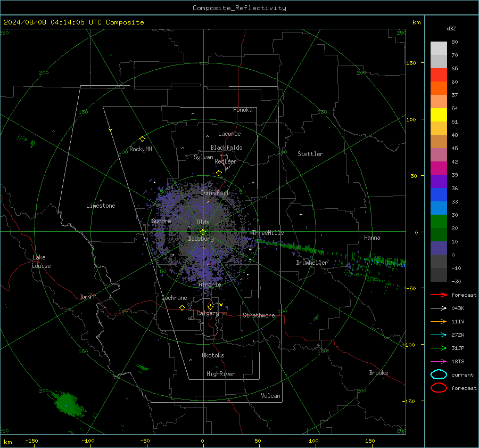This screenshot has width=479, height=448.
Task: Select the Lacombe town label
Action: [229, 134]
